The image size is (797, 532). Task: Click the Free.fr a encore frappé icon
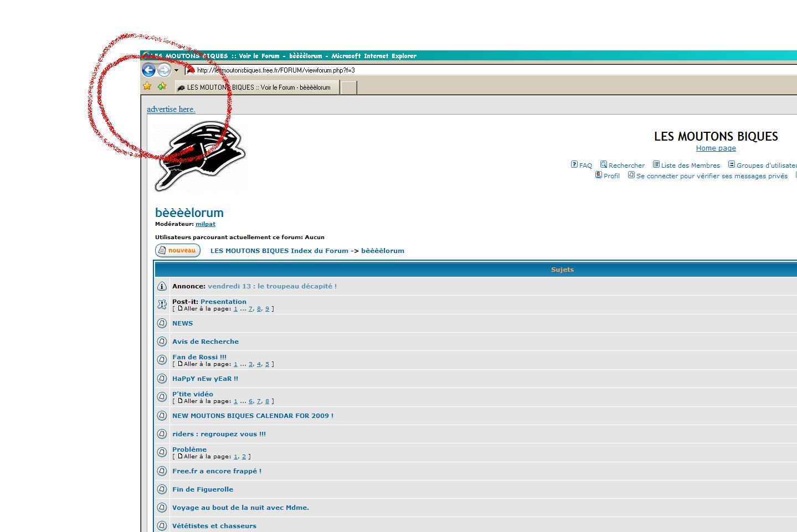pos(162,471)
